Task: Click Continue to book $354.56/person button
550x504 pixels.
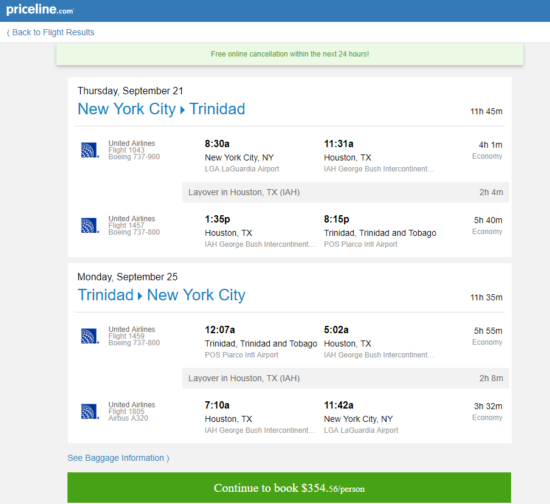Action: pos(289,488)
